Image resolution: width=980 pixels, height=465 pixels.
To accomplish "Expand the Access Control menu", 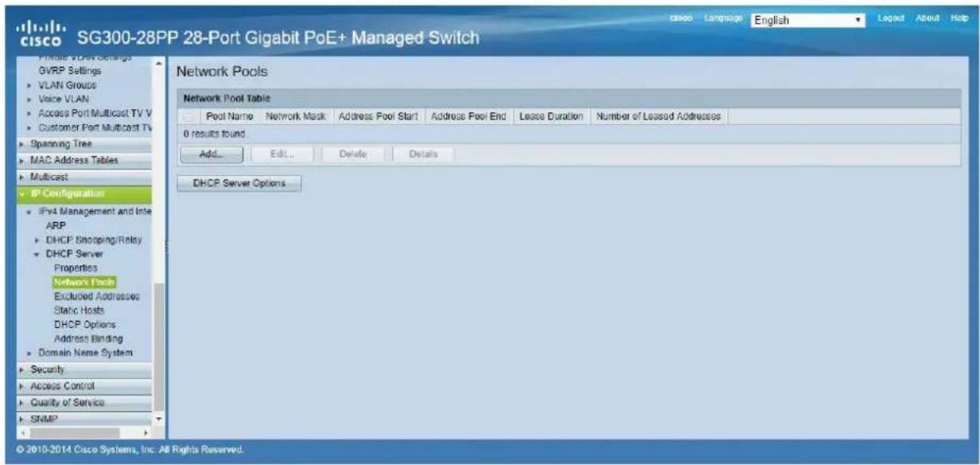I will 85,386.
